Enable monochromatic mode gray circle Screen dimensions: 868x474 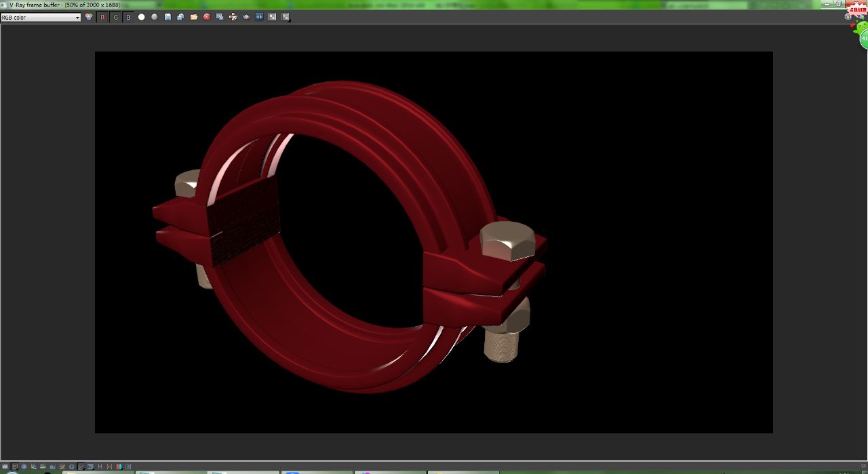(154, 17)
